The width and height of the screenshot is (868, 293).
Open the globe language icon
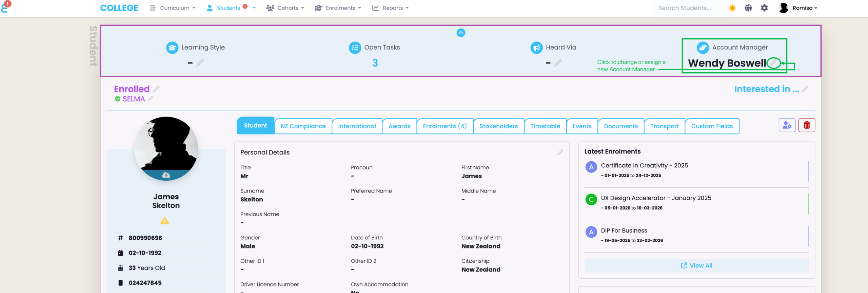[748, 8]
